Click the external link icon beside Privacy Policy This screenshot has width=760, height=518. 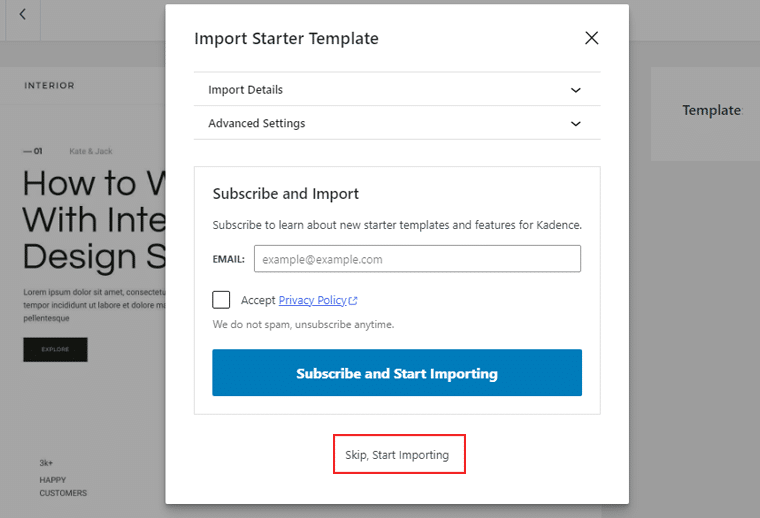[x=353, y=301]
